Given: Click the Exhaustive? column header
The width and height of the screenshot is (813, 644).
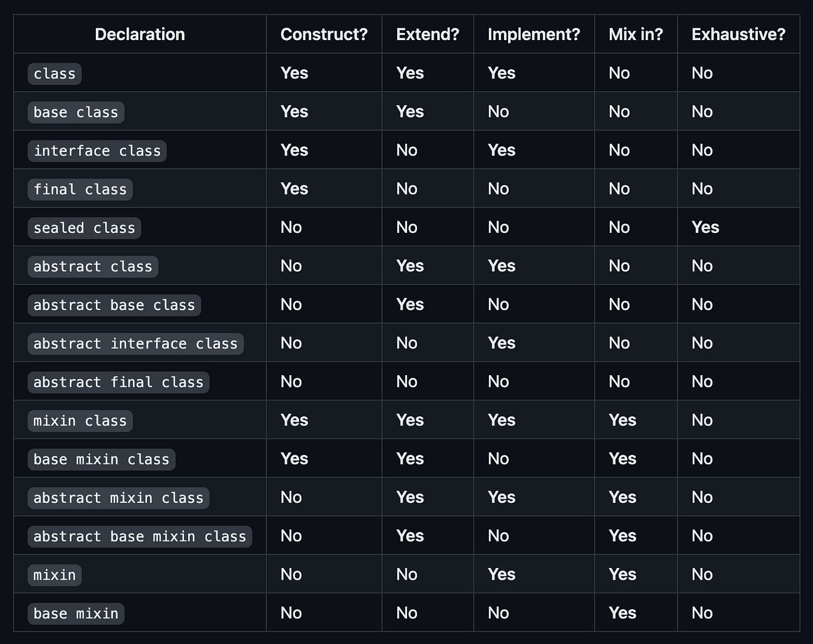Looking at the screenshot, I should pyautogui.click(x=738, y=34).
